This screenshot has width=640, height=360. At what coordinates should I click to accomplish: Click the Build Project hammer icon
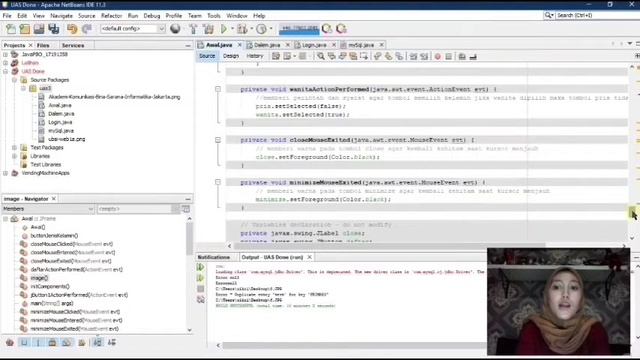click(193, 29)
